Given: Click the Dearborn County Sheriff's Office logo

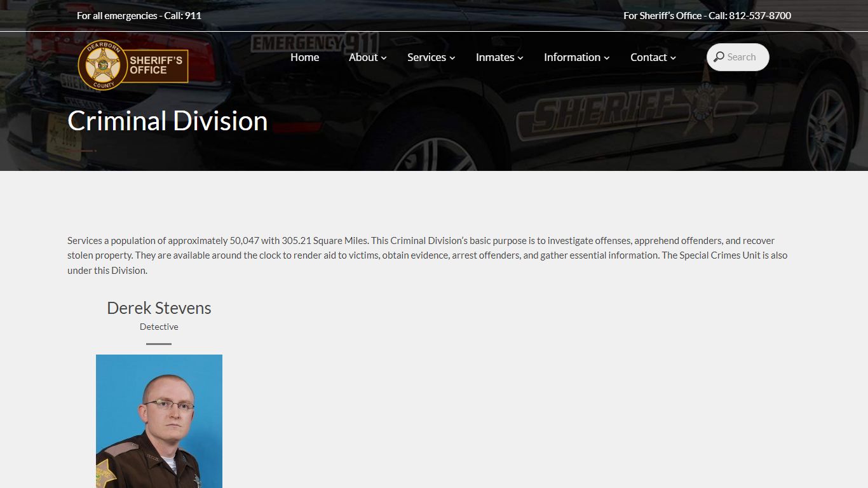Looking at the screenshot, I should [133, 65].
